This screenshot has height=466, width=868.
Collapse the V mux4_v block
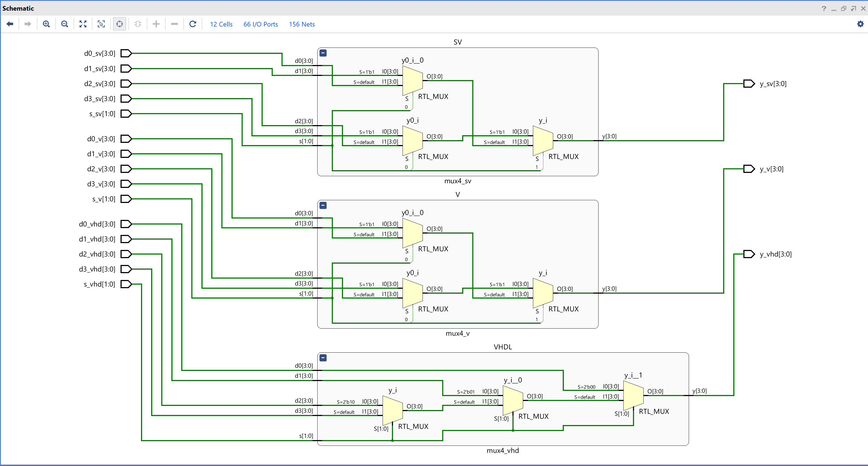pos(323,205)
